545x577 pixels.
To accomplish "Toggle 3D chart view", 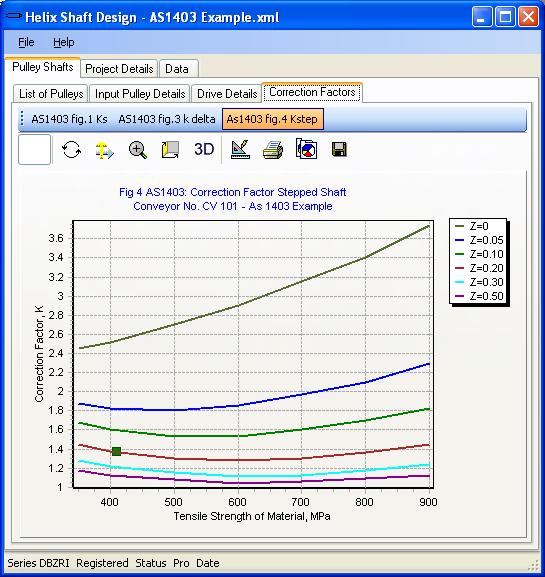I will [204, 149].
